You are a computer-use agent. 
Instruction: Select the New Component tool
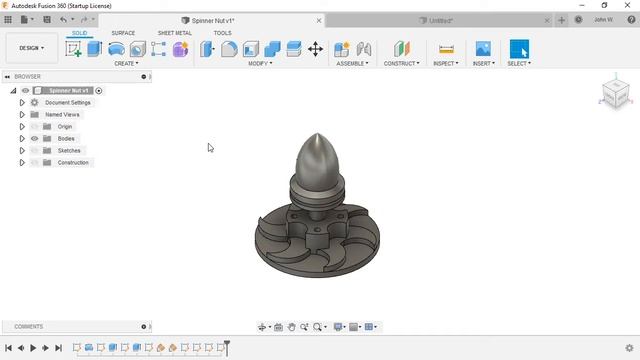click(x=342, y=49)
